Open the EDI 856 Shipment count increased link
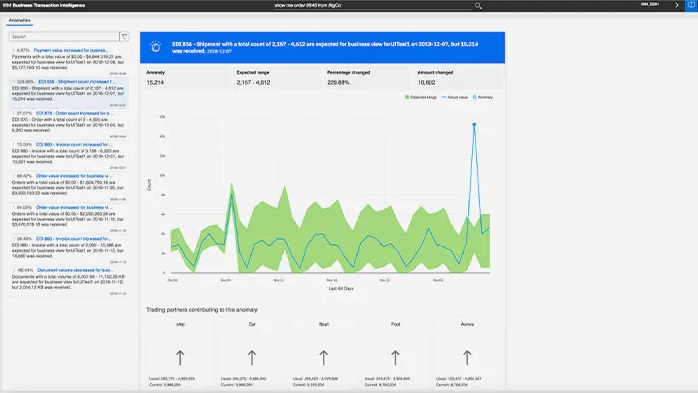 (77, 82)
